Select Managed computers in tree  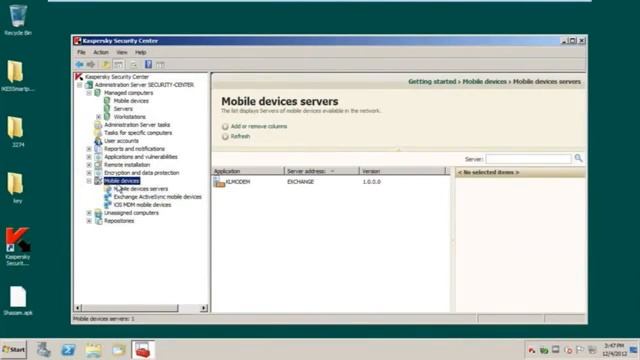[128, 93]
